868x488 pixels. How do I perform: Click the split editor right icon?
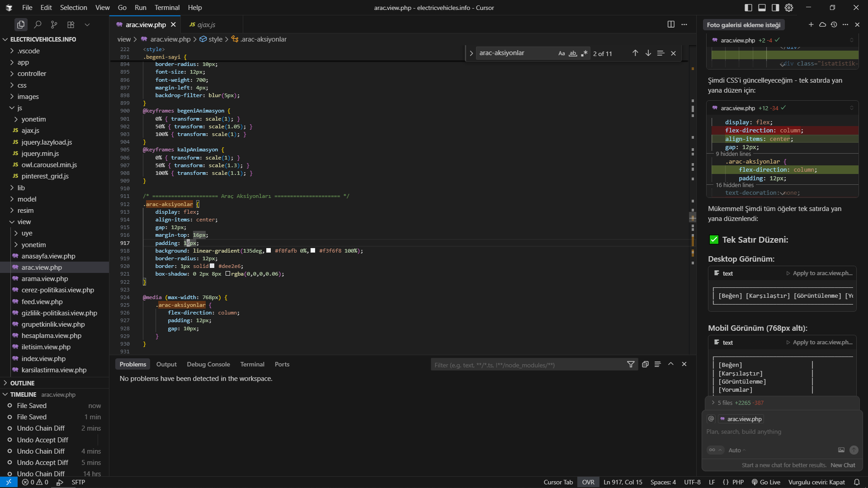click(x=671, y=24)
